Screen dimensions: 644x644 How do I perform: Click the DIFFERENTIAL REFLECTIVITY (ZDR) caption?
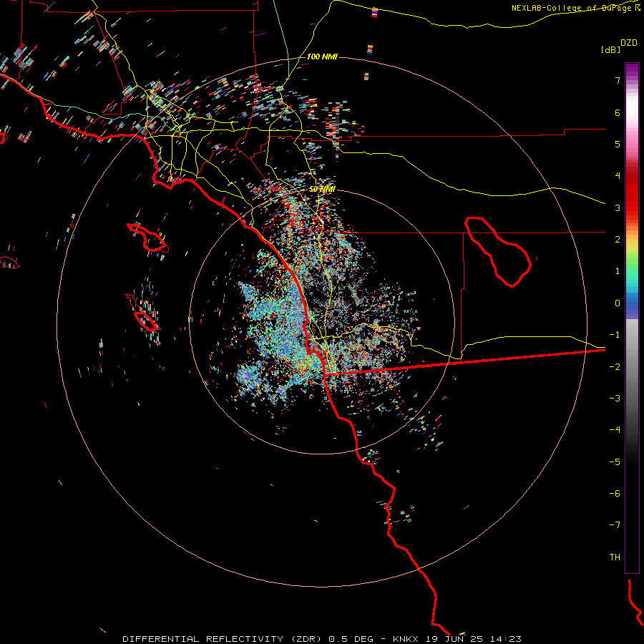223,639
